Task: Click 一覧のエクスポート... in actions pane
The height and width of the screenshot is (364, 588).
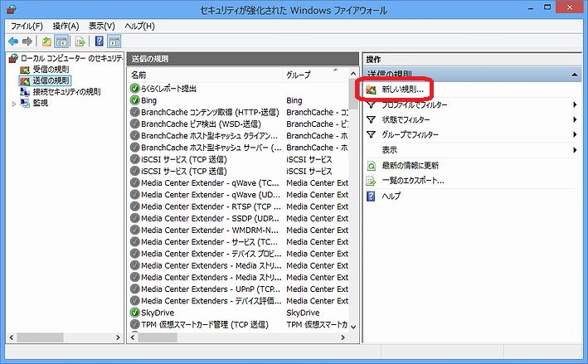Action: click(x=412, y=180)
